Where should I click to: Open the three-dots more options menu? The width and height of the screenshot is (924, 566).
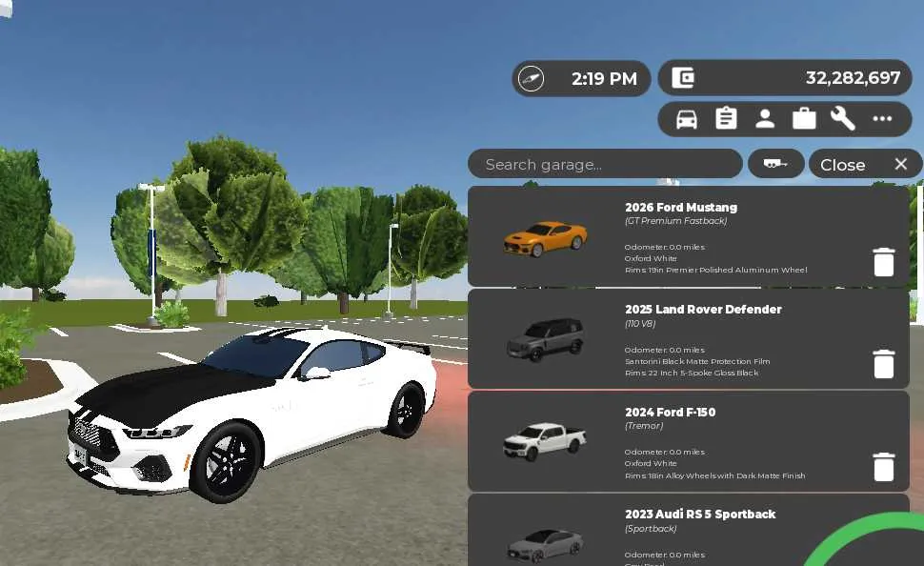pyautogui.click(x=882, y=118)
